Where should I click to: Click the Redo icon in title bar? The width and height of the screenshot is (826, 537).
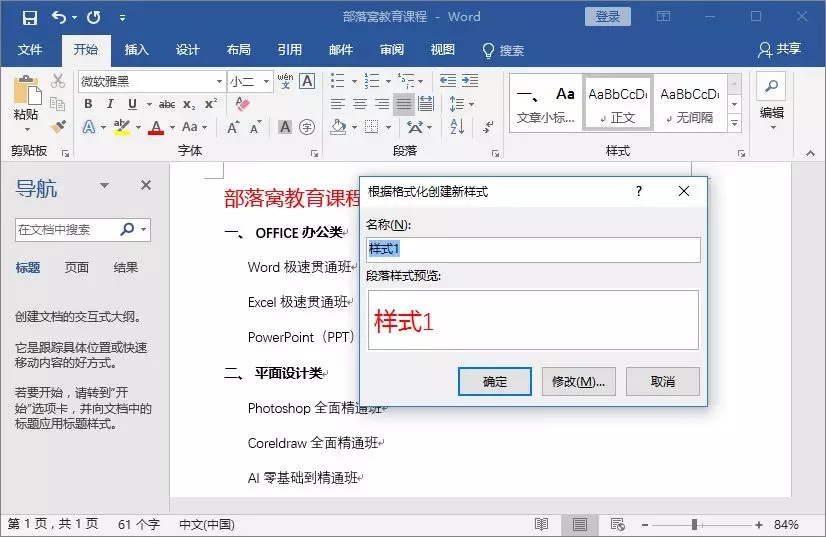click(94, 17)
